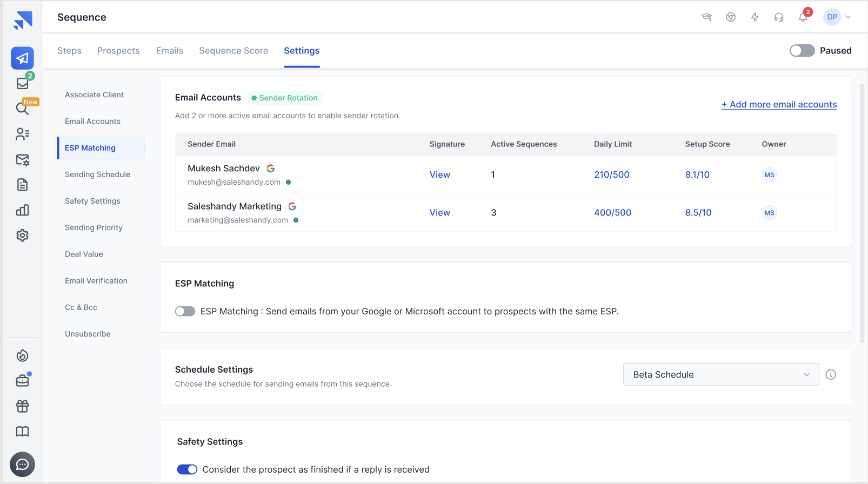
Task: Click the headset support icon
Action: (779, 17)
